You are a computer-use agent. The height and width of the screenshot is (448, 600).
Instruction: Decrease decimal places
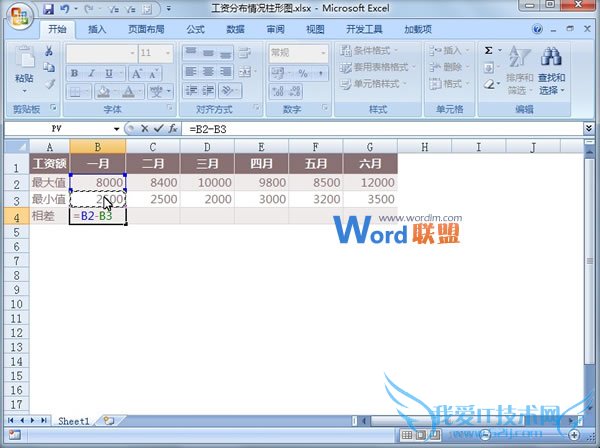click(295, 91)
